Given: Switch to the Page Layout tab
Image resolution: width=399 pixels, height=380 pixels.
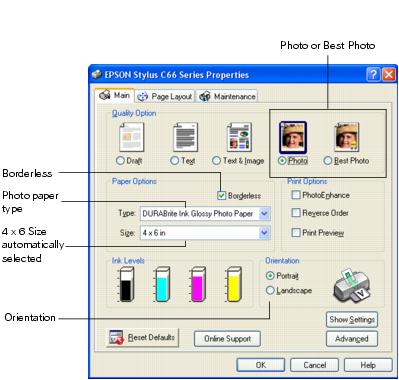Looking at the screenshot, I should [165, 96].
